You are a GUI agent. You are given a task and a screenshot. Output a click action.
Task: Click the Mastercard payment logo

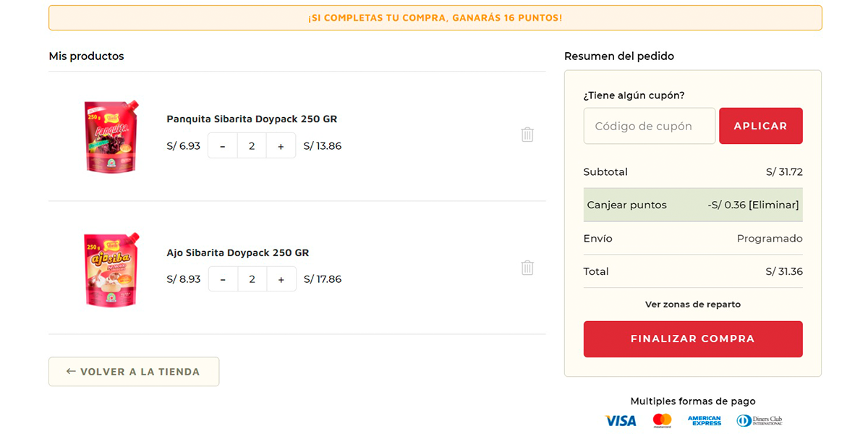tap(662, 420)
